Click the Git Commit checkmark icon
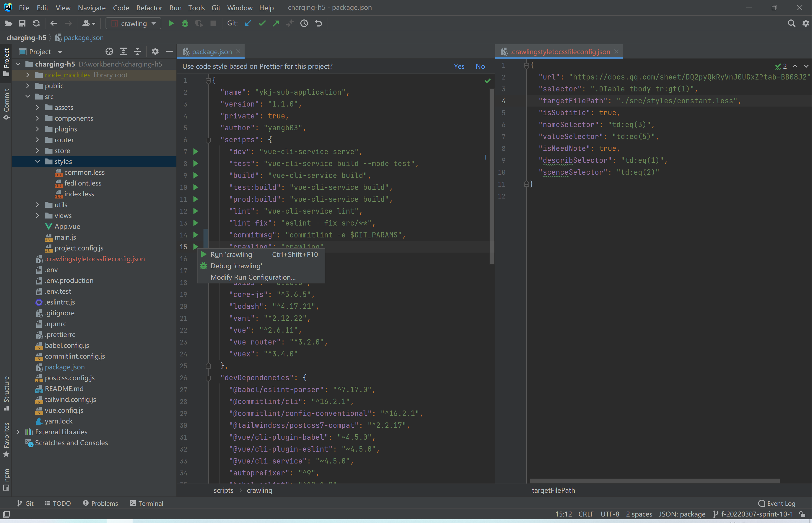The height and width of the screenshot is (523, 812). coord(262,24)
